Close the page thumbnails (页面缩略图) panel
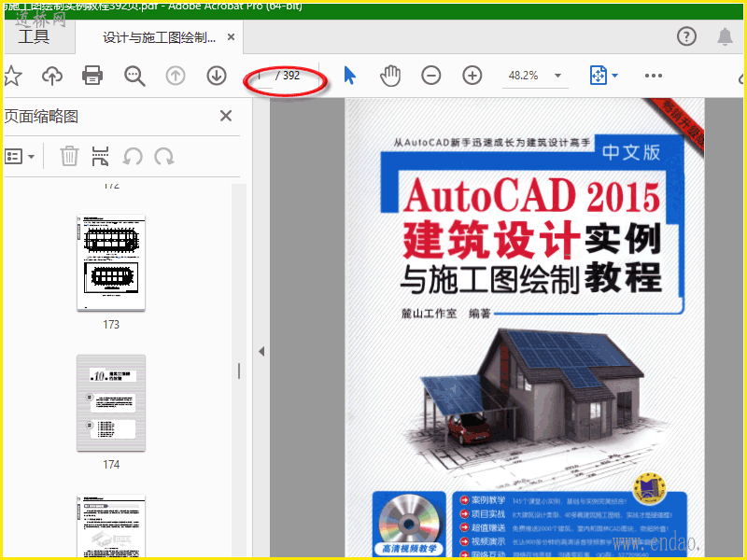 tap(226, 116)
